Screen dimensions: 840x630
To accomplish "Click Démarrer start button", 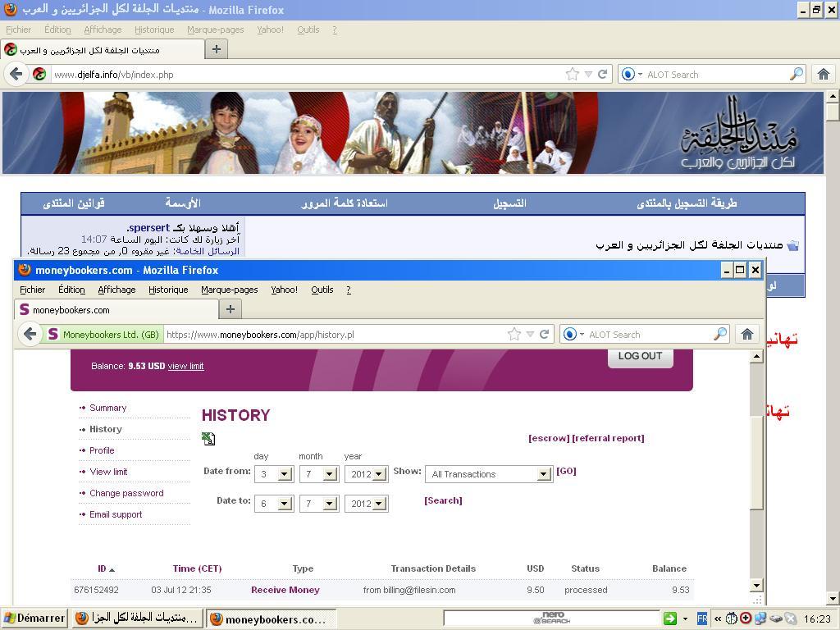I will (34, 619).
